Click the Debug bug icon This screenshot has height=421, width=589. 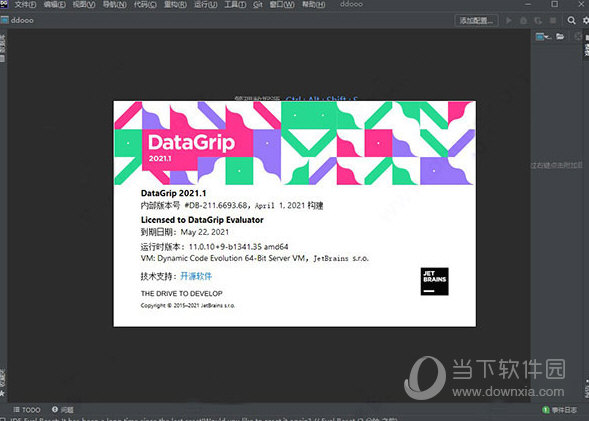click(523, 20)
